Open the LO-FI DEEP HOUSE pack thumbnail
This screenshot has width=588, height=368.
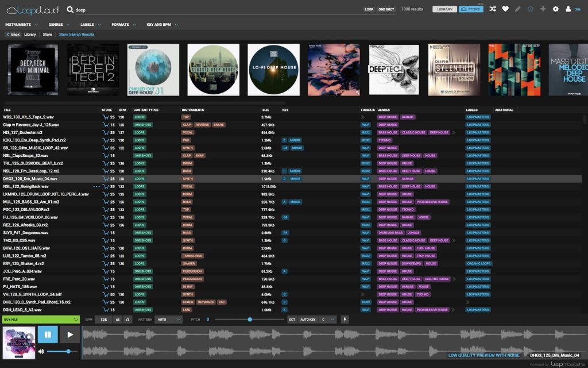(273, 69)
